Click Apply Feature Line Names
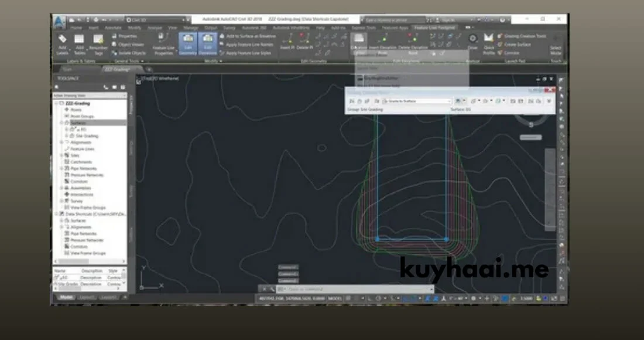This screenshot has width=644, height=340. [x=246, y=45]
